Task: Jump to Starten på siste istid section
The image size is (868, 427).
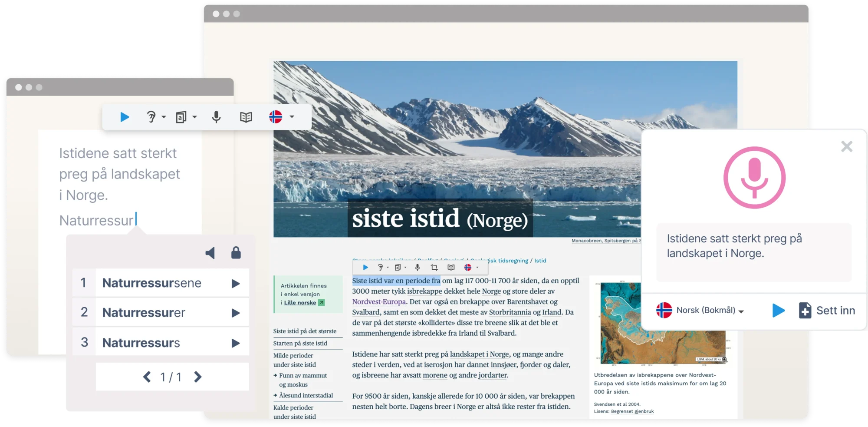Action: pos(300,343)
